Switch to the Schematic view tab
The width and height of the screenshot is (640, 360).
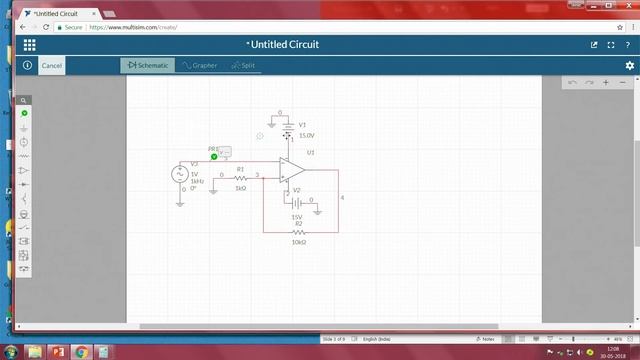pos(148,65)
